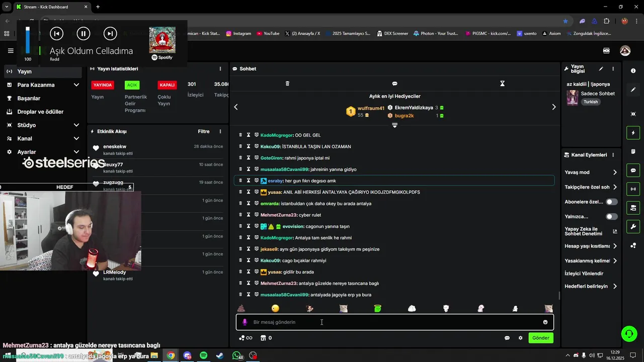Open Başarılar in the sidebar
This screenshot has width=644, height=362.
[x=43, y=98]
